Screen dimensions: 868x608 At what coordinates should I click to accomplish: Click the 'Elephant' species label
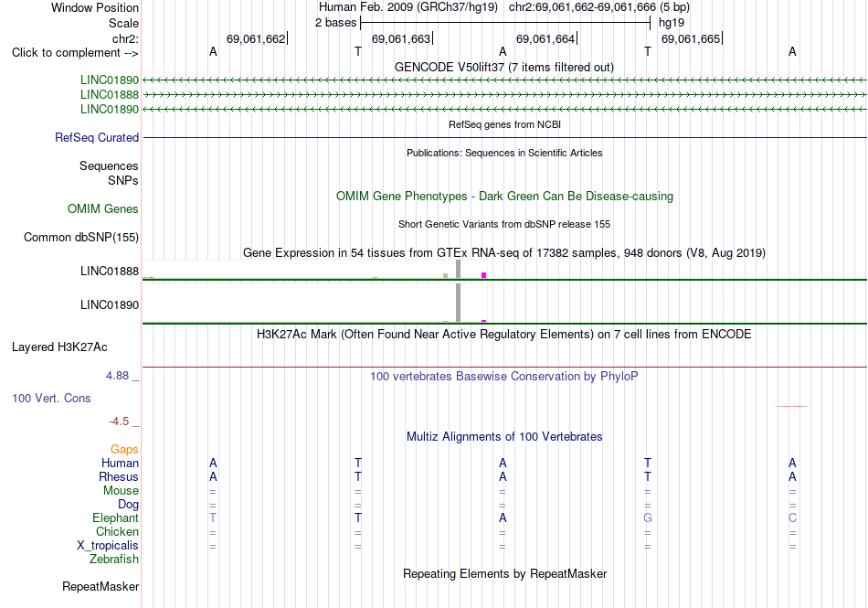click(116, 518)
